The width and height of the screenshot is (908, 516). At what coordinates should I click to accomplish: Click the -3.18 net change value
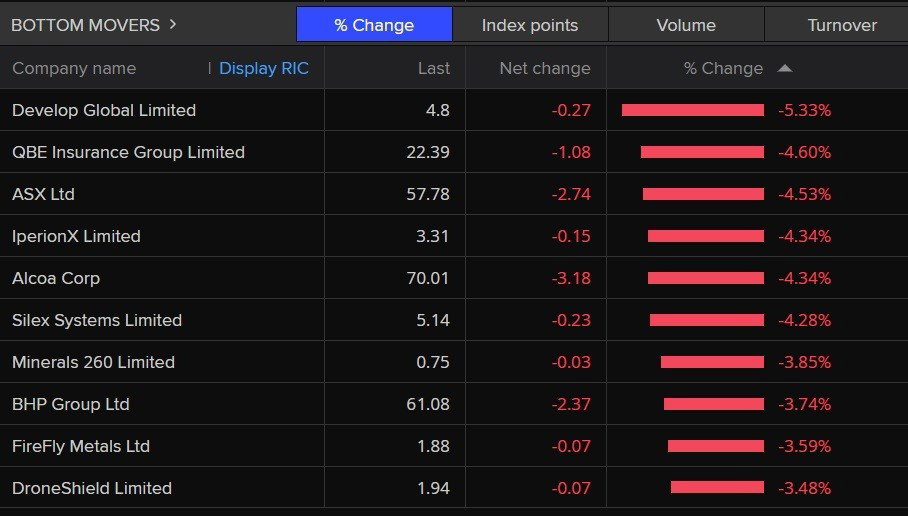click(571, 278)
